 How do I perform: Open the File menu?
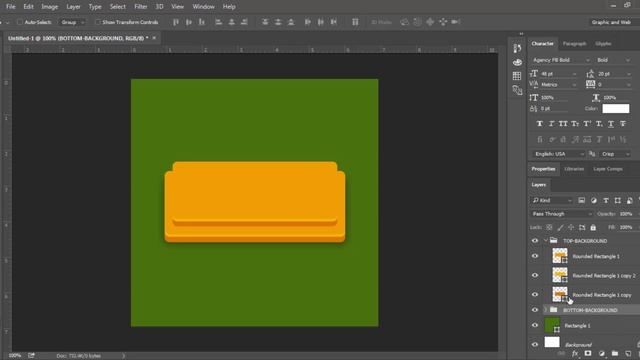[11, 7]
